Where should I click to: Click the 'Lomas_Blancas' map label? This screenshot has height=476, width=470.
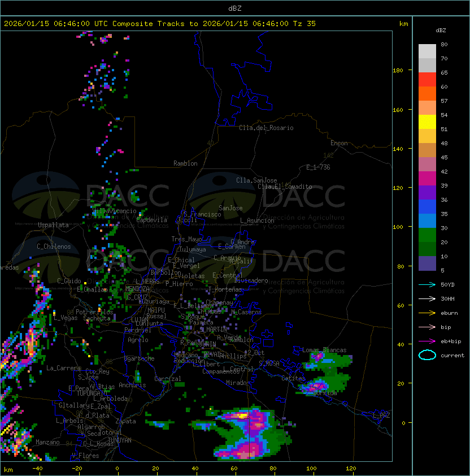324,350
